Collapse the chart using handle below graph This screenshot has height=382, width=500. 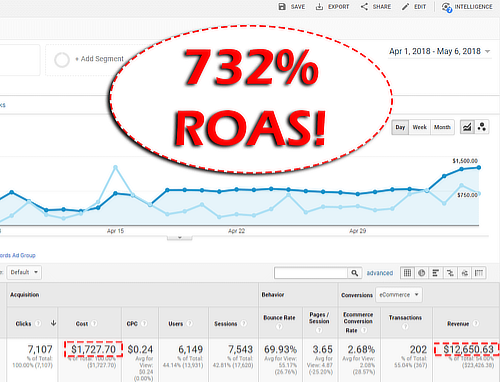point(180,237)
